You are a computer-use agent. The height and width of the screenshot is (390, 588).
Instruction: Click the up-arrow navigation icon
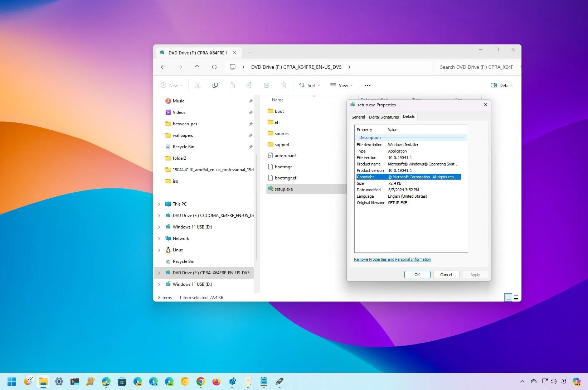(197, 67)
